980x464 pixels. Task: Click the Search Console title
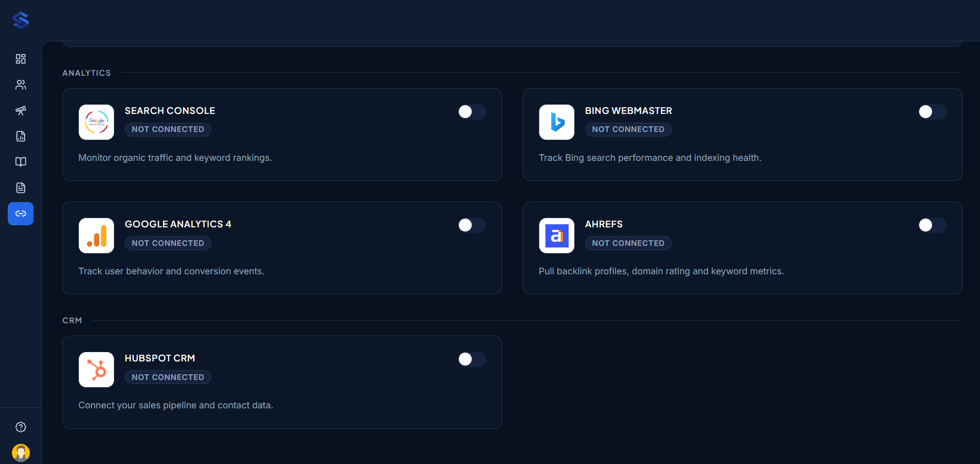[170, 111]
